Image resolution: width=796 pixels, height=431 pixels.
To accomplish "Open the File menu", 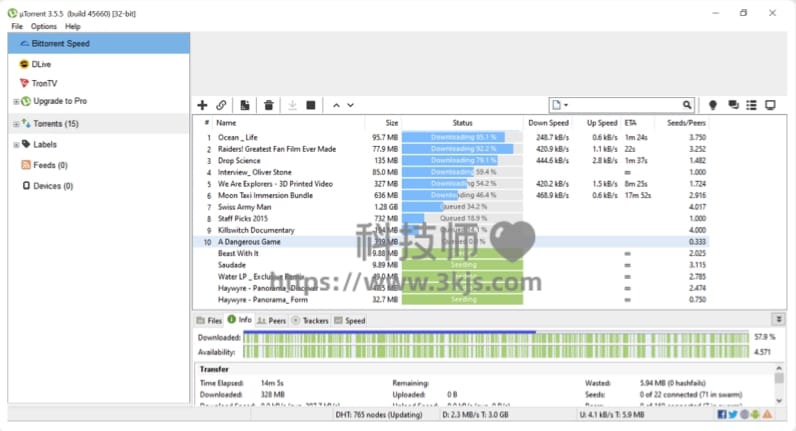I will click(17, 26).
